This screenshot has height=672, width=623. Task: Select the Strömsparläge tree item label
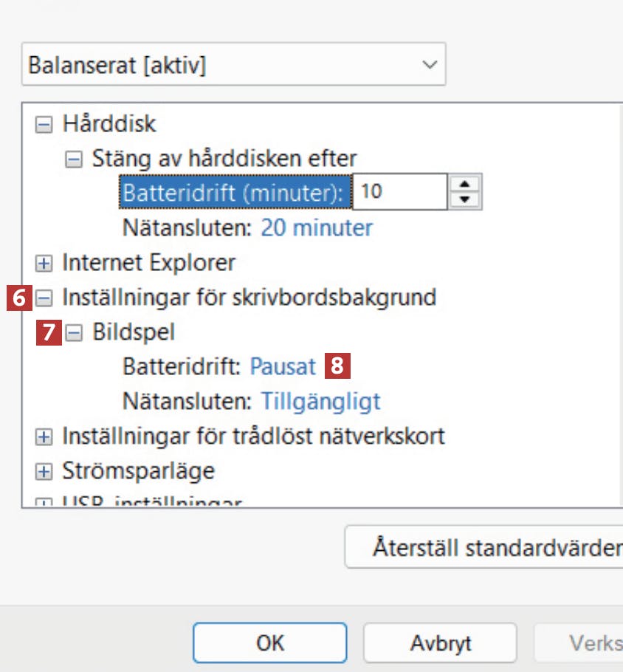pyautogui.click(x=138, y=470)
